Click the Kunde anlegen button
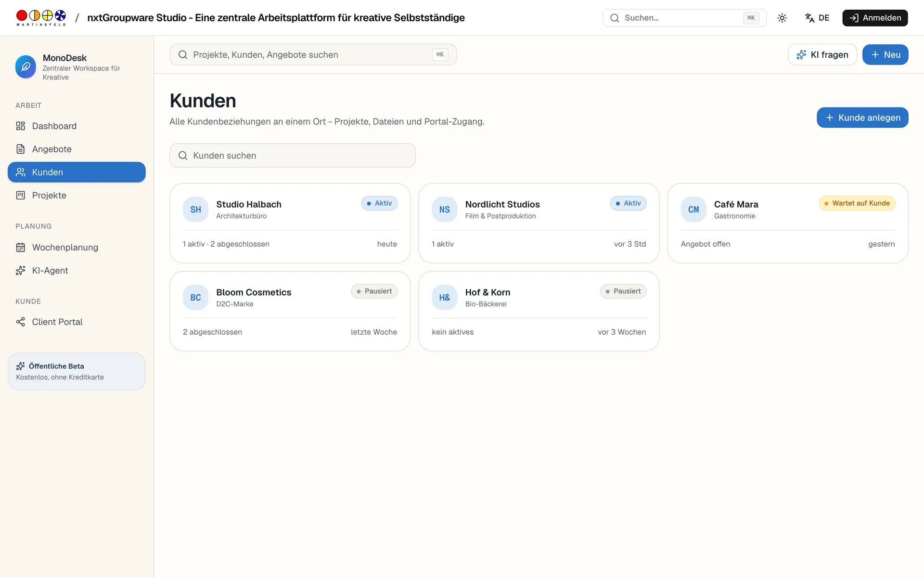Image resolution: width=924 pixels, height=578 pixels. coord(862,118)
